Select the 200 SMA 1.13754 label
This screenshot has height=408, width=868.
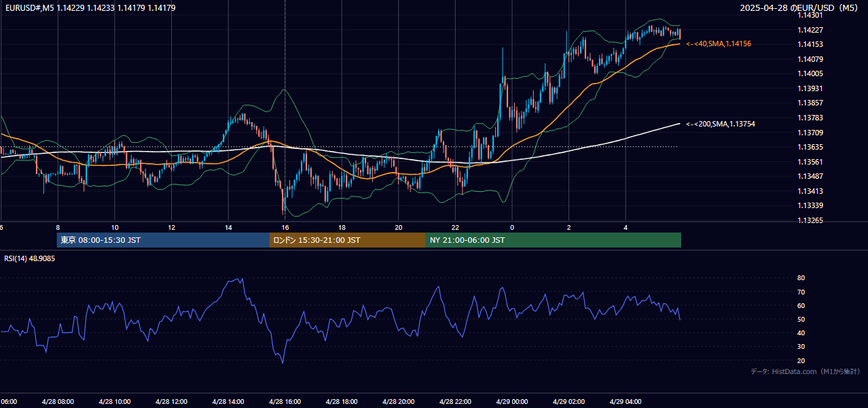pos(721,124)
